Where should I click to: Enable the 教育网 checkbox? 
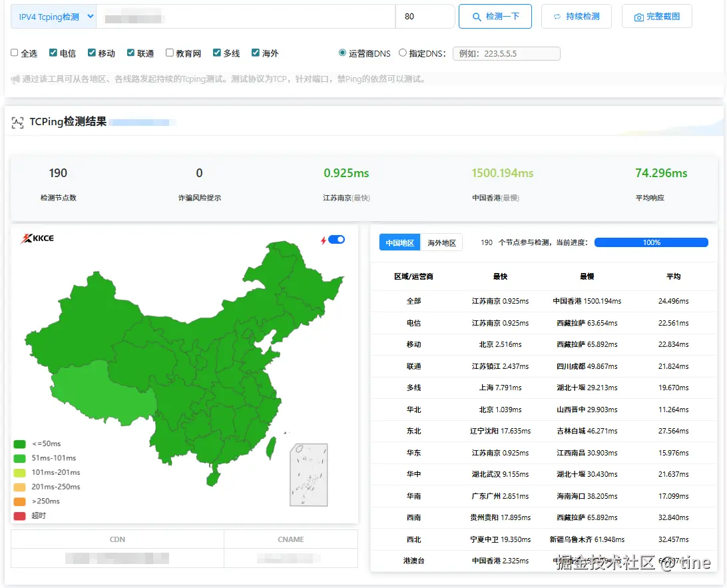click(x=169, y=53)
